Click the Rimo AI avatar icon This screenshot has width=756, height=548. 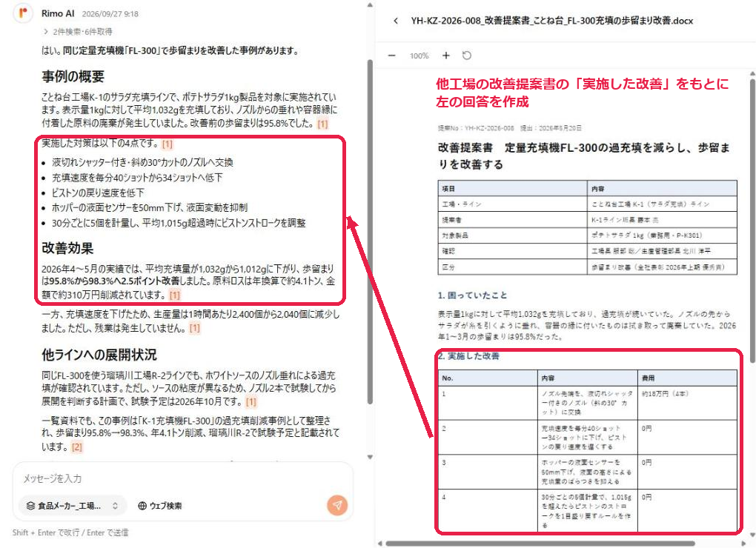coord(22,13)
